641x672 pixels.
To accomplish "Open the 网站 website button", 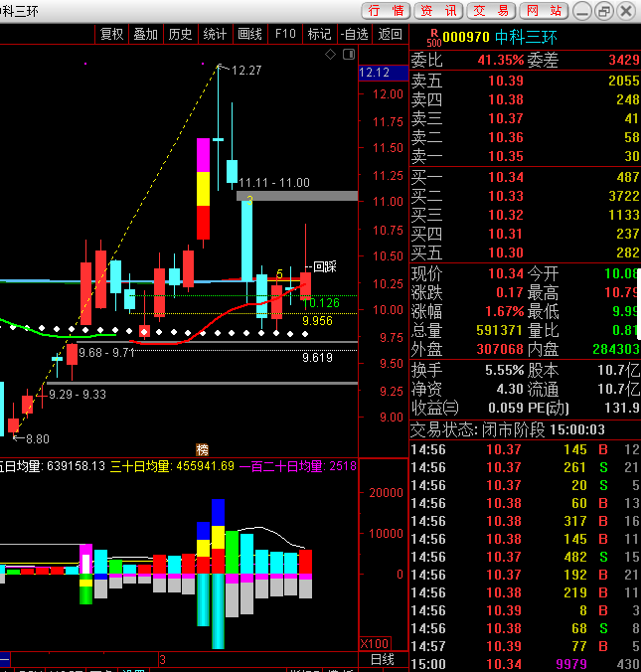I will tap(544, 11).
